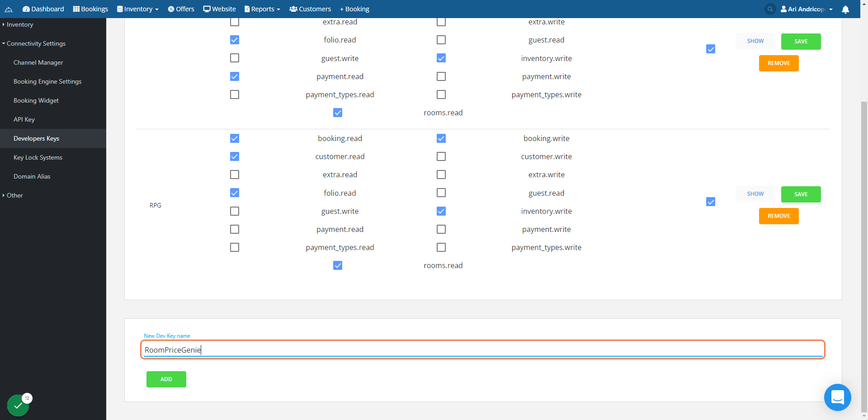Toggle RPG booking.write checkbox
The height and width of the screenshot is (420, 868).
[441, 138]
